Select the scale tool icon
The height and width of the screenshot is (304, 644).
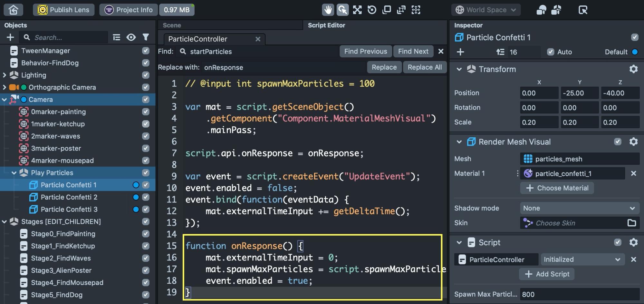(x=386, y=10)
